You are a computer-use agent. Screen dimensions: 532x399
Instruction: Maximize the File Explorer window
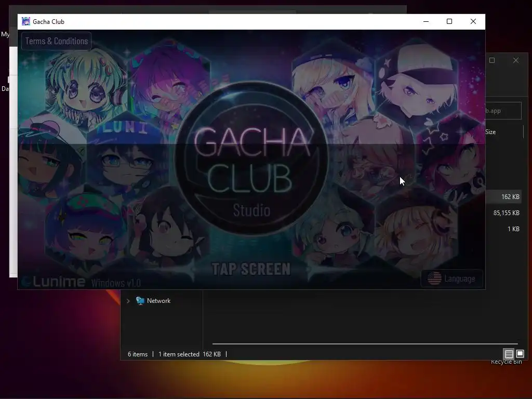492,60
